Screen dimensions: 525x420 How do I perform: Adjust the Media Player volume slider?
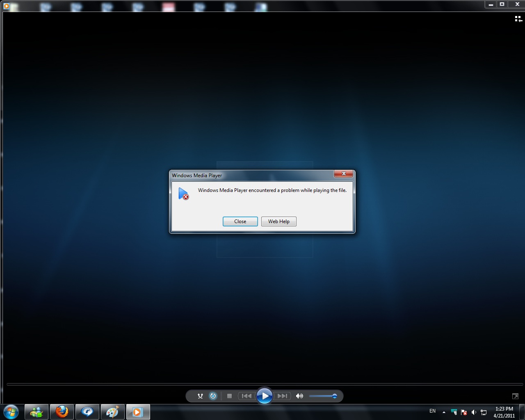(323, 396)
